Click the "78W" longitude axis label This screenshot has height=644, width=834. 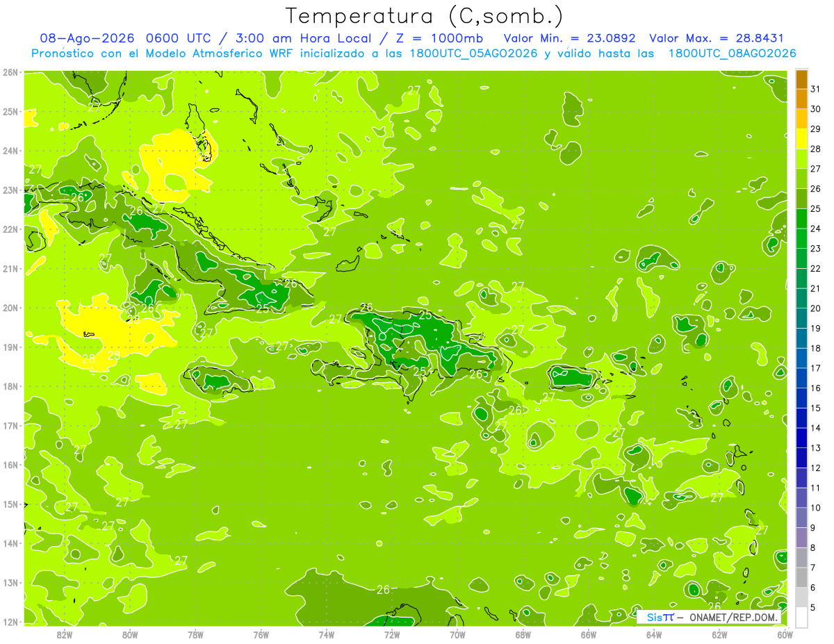pyautogui.click(x=195, y=635)
